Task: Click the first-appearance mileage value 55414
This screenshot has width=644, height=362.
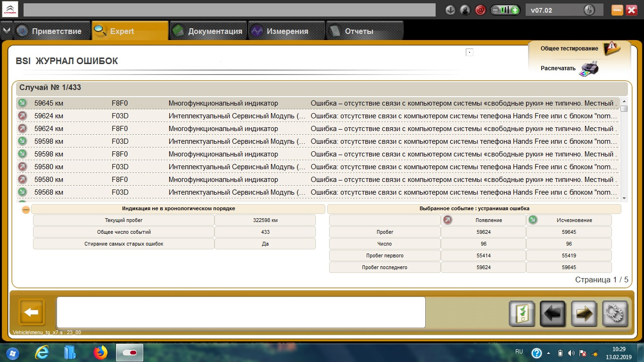Action: (x=483, y=255)
